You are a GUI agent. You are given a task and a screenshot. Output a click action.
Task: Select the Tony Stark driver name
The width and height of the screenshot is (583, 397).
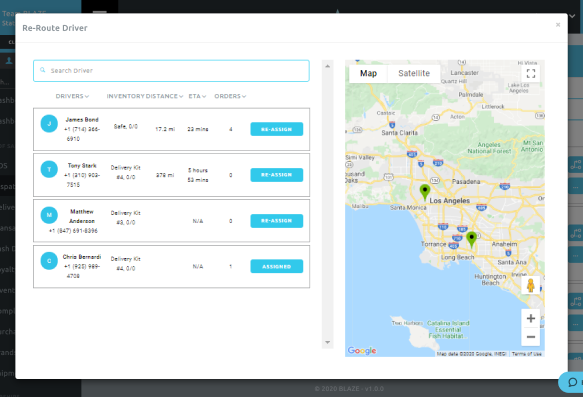coord(82,165)
